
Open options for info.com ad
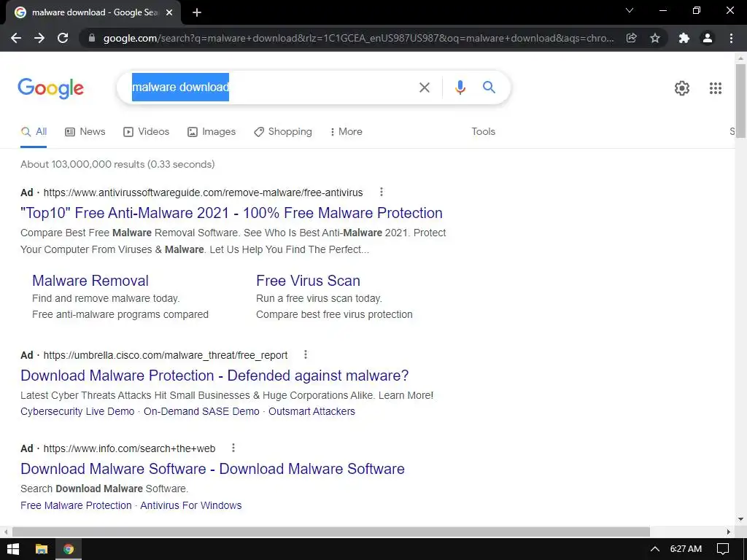pos(233,448)
